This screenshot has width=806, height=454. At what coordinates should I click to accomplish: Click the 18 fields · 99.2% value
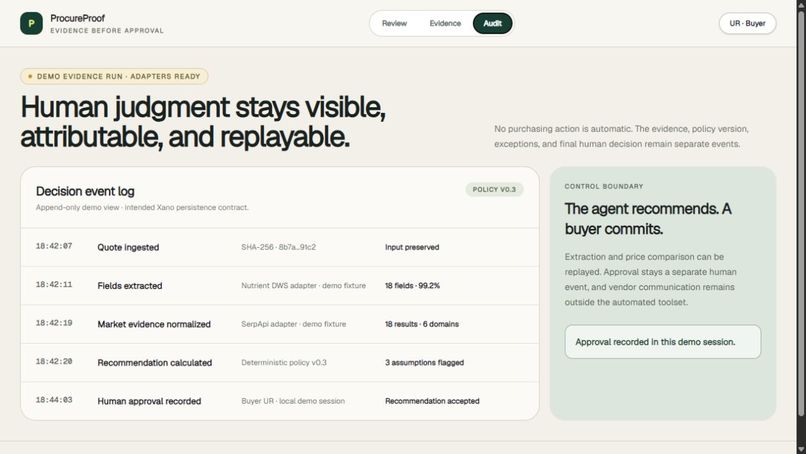(412, 286)
